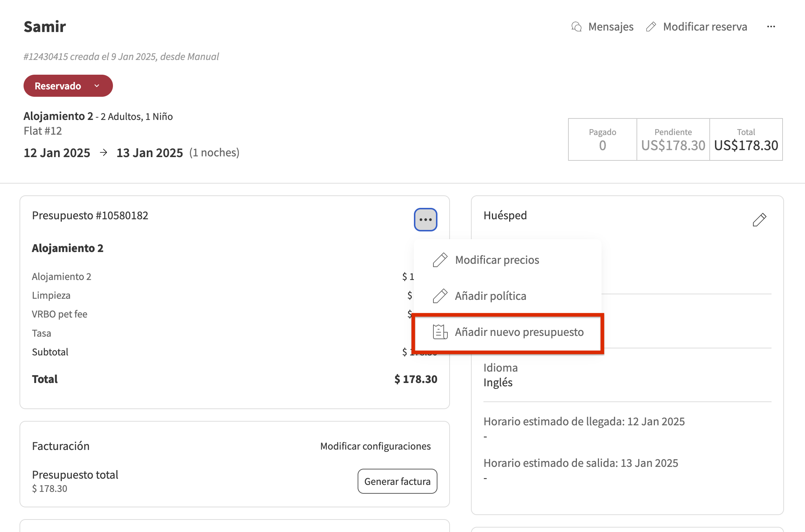Select Añadir política menu entry
The width and height of the screenshot is (805, 532).
[x=490, y=295]
